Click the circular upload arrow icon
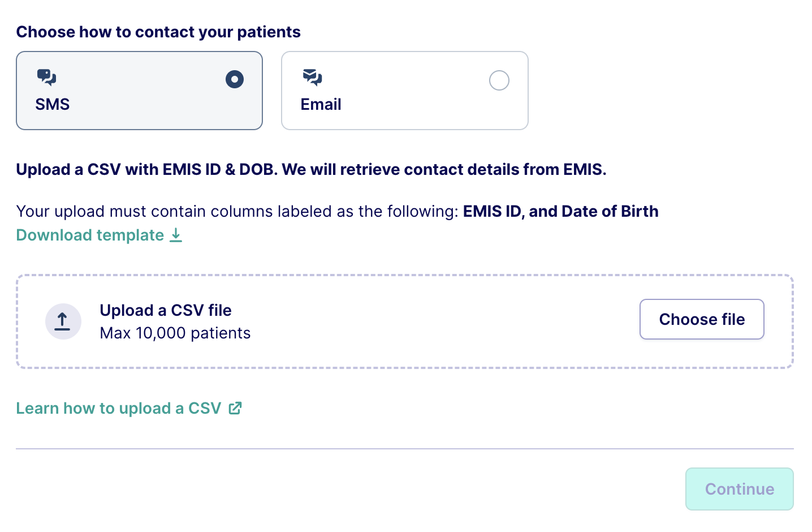 (x=63, y=321)
